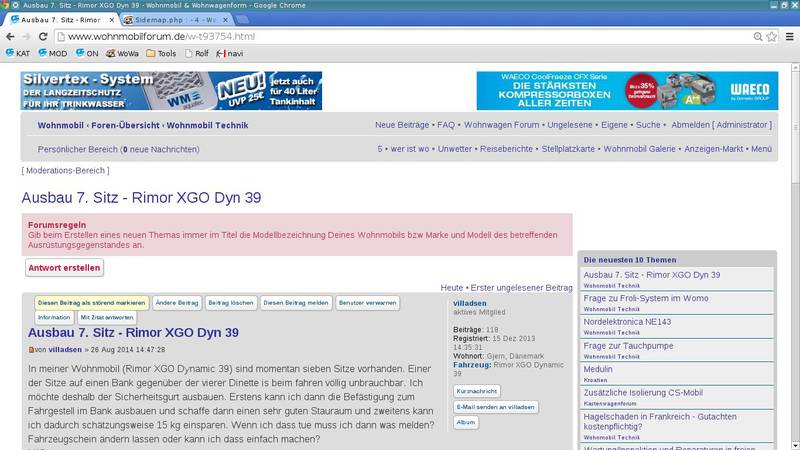
Task: Click 'Mit Zitat antworten' button
Action: (107, 317)
